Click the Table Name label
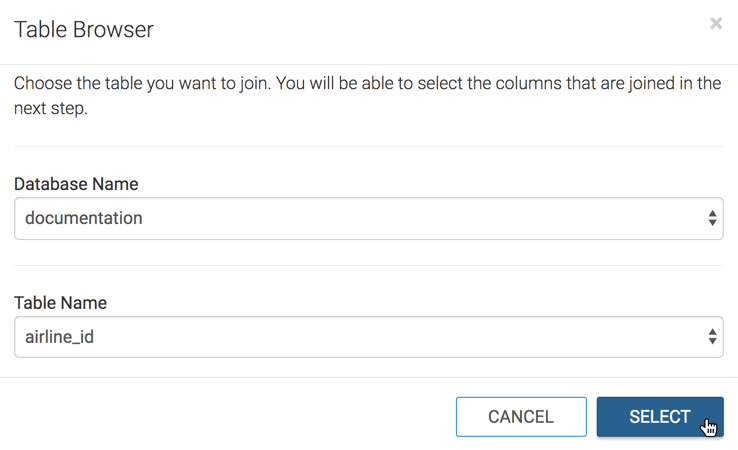The width and height of the screenshot is (738, 450). (x=60, y=303)
